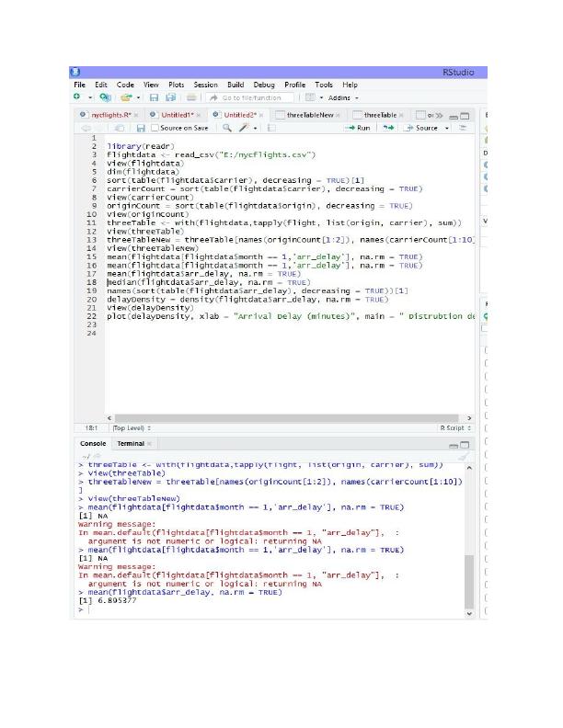Switch to the Terminal tab
The image size is (563, 728).
130,443
